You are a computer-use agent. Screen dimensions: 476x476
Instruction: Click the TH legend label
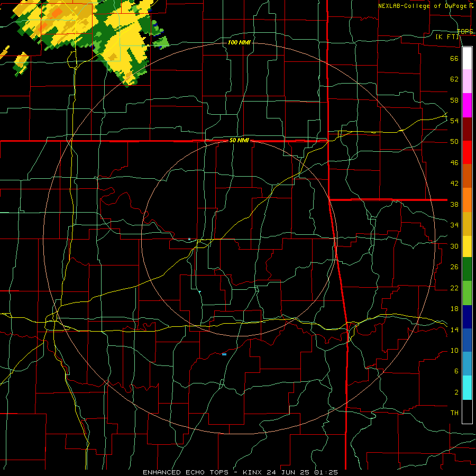(x=454, y=413)
